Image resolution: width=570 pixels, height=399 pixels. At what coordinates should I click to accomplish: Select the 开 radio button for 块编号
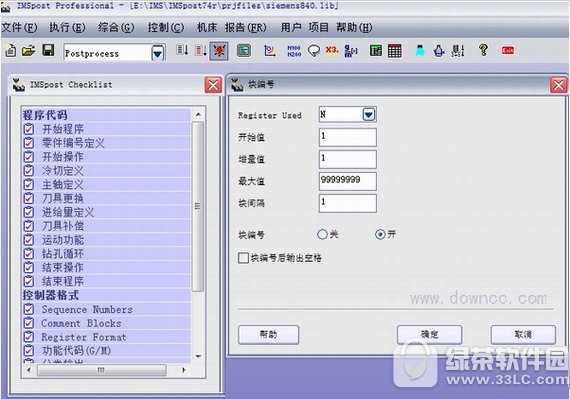(380, 234)
